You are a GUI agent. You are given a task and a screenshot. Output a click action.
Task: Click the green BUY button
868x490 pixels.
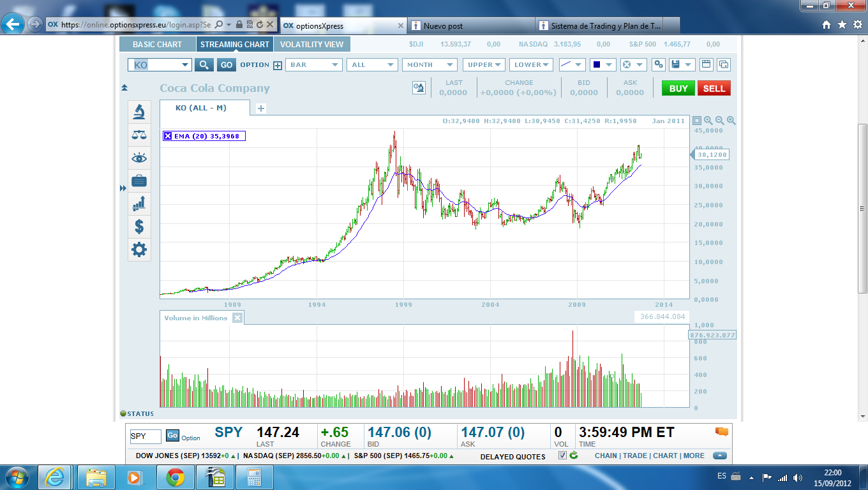pos(678,88)
